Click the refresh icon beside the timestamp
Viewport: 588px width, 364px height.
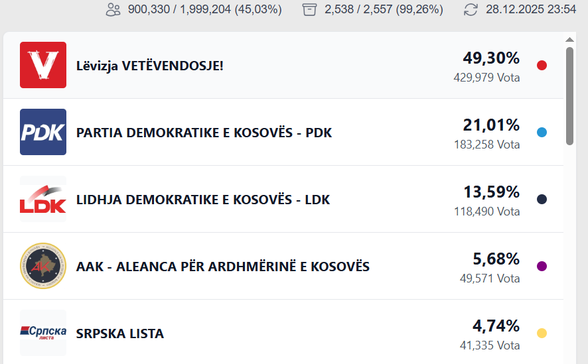471,10
